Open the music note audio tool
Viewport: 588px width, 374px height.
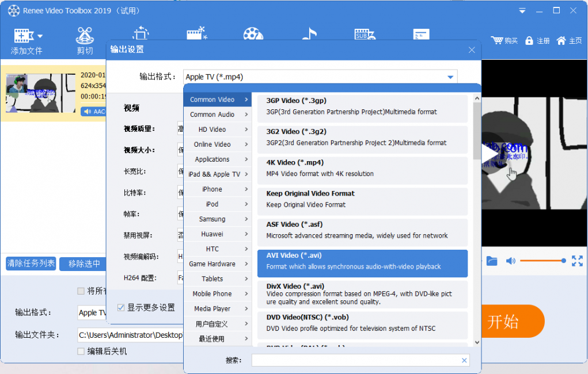pos(309,33)
